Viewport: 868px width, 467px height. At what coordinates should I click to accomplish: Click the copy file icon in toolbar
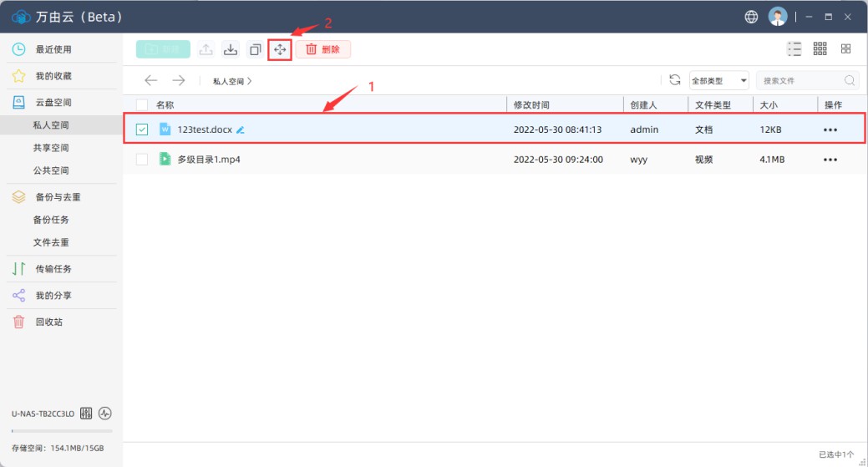coord(255,50)
